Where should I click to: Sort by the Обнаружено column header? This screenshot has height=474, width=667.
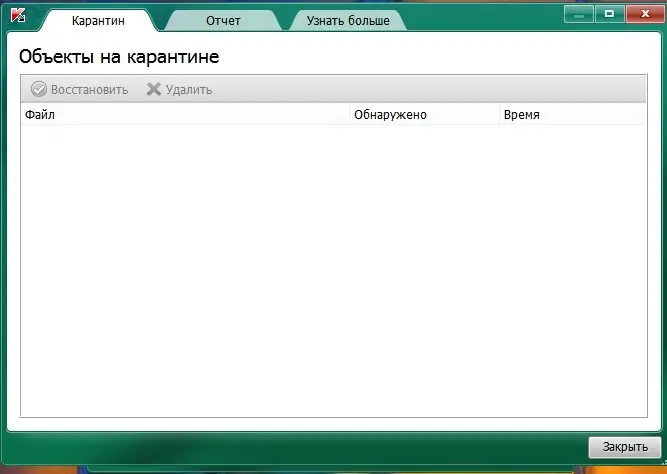pyautogui.click(x=425, y=115)
